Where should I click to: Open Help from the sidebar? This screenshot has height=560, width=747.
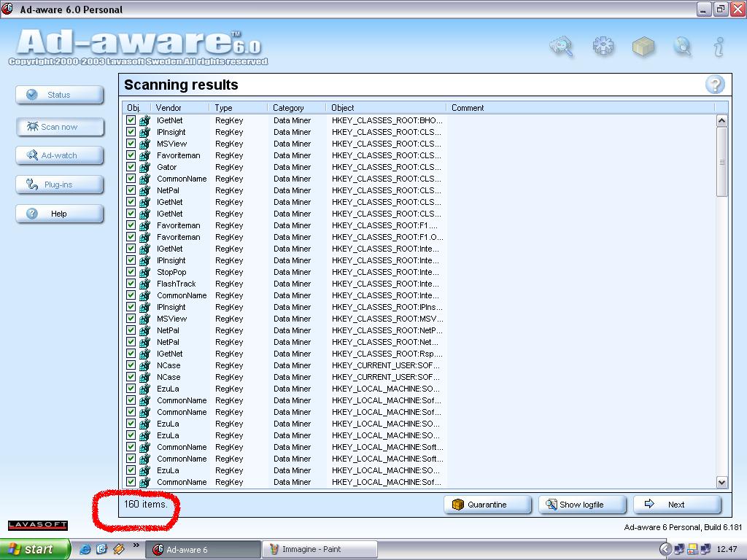click(60, 214)
